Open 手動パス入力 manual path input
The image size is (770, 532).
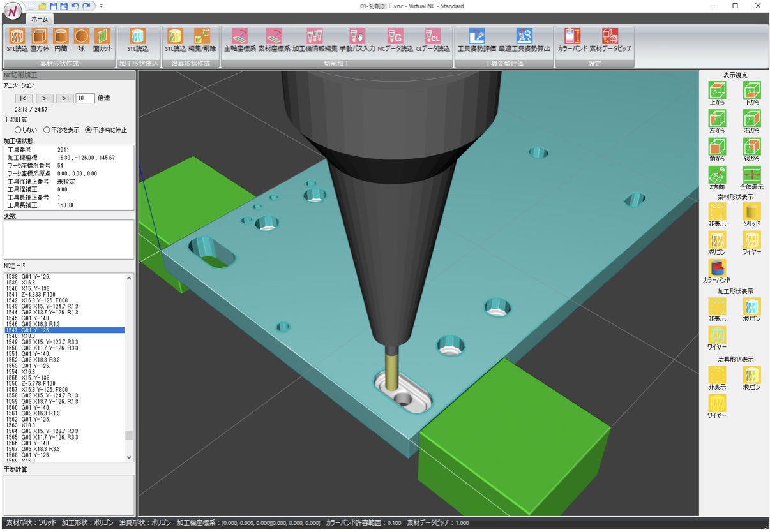(358, 37)
